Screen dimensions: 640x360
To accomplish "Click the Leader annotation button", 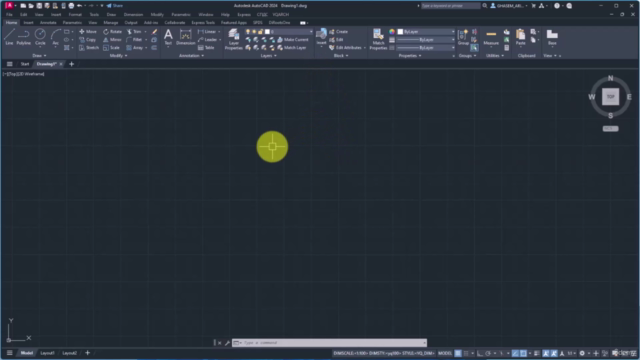I will (x=208, y=40).
